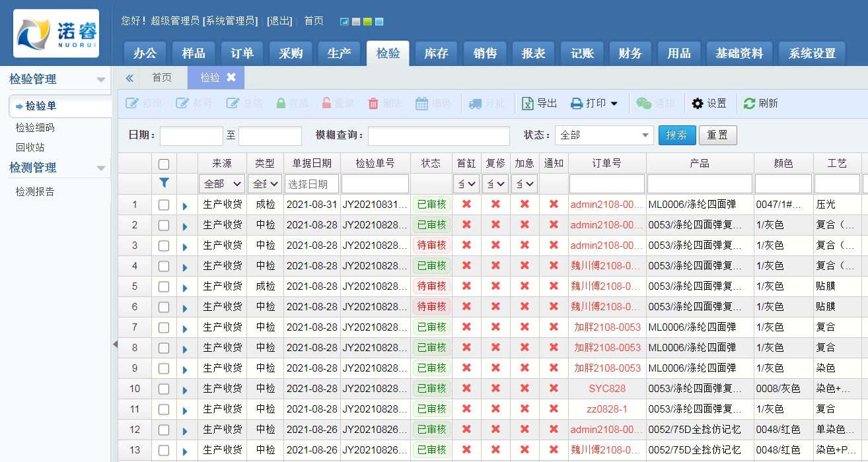Click the 退出 logout link
Viewport: 868px width, 462px height.
pos(279,21)
